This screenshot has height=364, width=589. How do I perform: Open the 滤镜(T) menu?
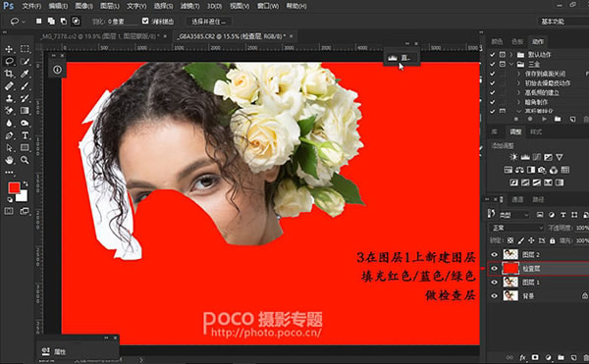189,6
